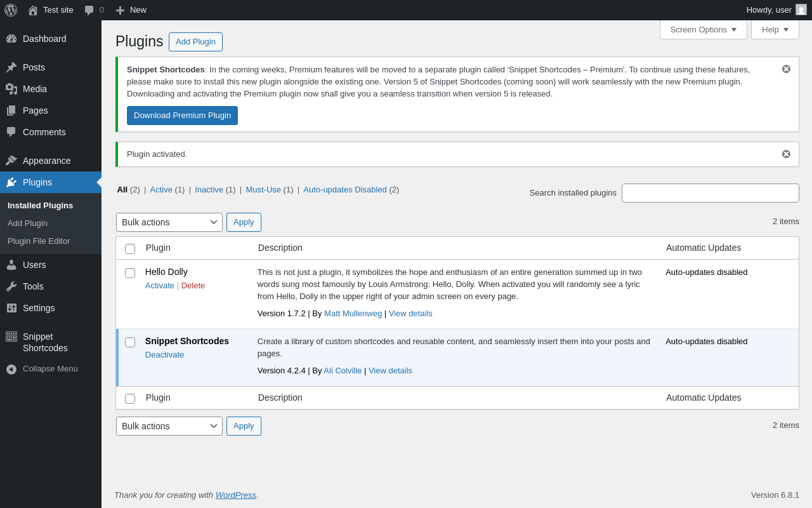View details for Hello Dolly
The height and width of the screenshot is (508, 812).
pos(410,314)
